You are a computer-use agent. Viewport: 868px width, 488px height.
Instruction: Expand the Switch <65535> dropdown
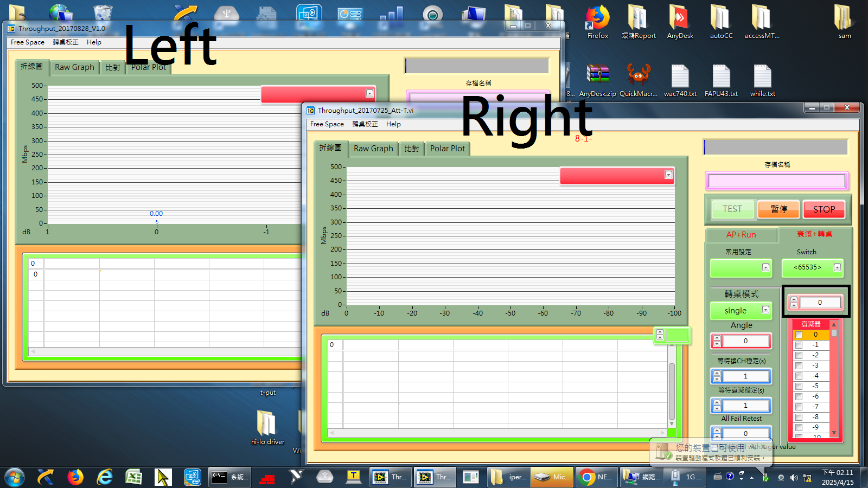tap(837, 267)
